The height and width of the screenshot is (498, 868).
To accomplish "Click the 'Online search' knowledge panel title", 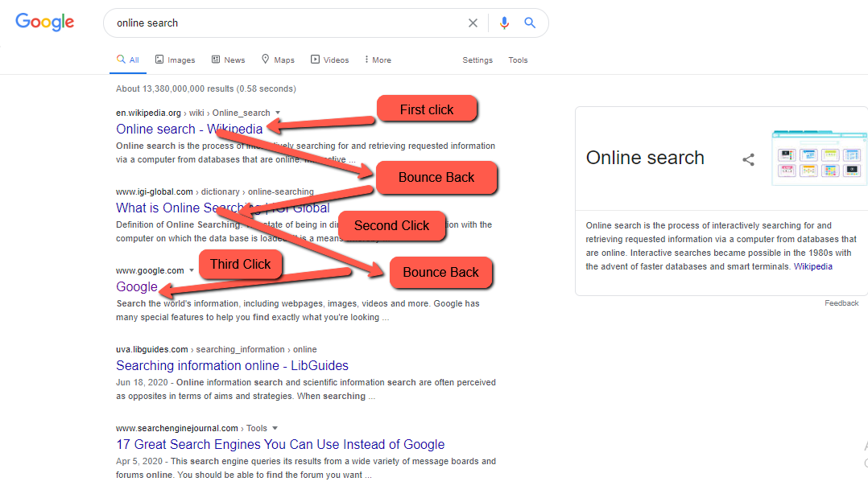I will [645, 158].
